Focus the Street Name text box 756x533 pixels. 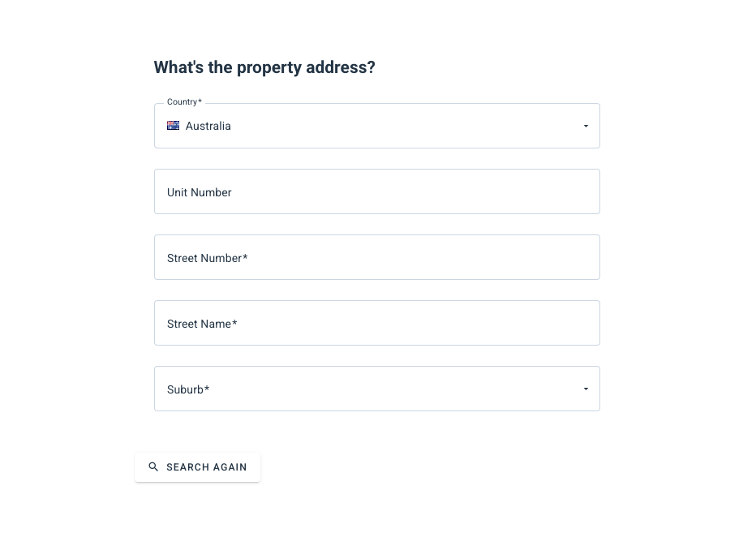point(377,323)
